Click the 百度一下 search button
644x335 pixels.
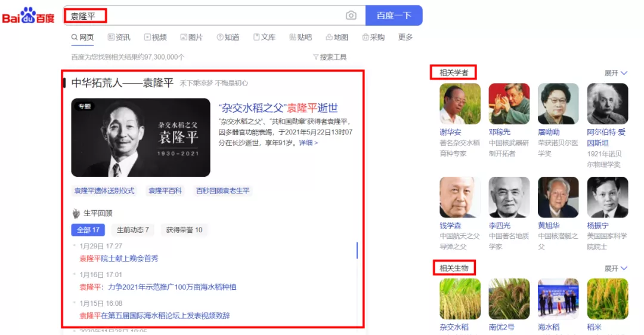coord(394,16)
